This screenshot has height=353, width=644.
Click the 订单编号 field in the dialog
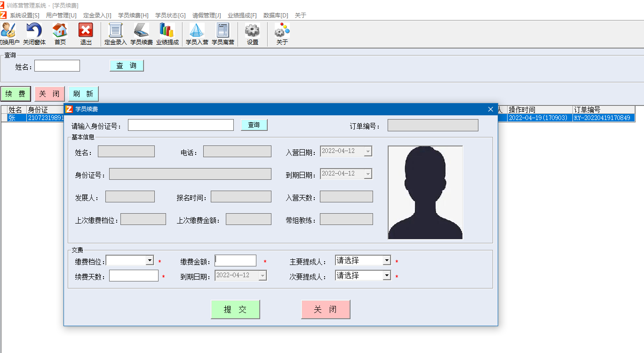click(x=433, y=125)
